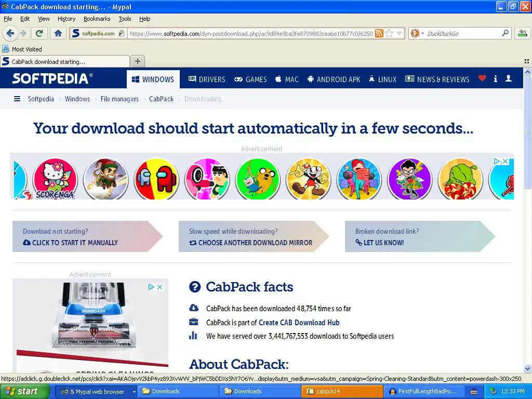Open the Games section
Screen dimensions: 532x399
coord(250,79)
